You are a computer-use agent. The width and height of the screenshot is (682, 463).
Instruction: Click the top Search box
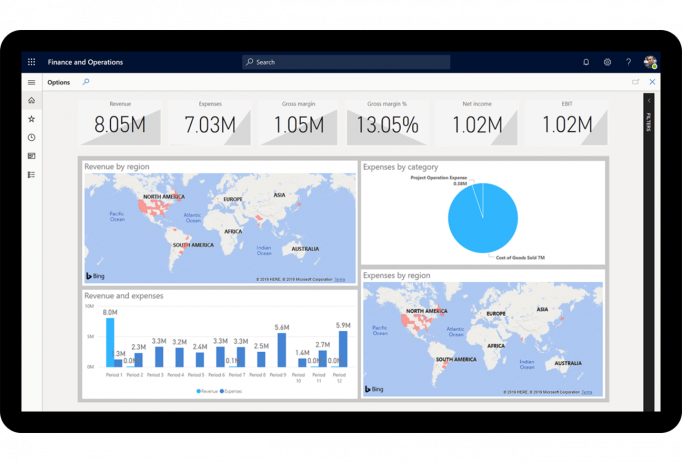coord(346,62)
